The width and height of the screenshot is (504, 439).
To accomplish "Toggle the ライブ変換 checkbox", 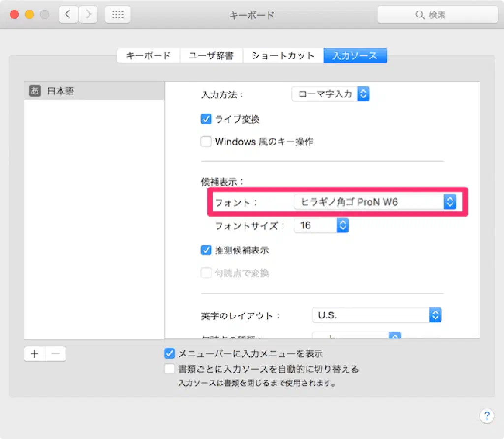I will 206,119.
